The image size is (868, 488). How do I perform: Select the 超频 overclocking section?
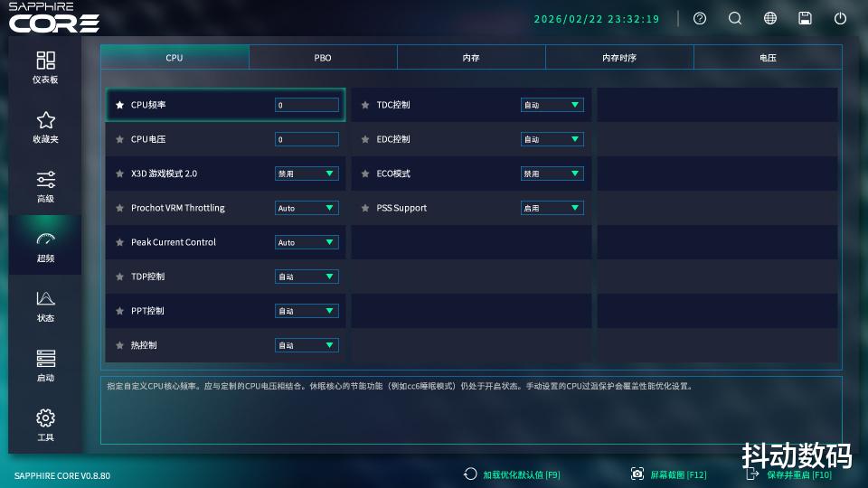[x=45, y=246]
